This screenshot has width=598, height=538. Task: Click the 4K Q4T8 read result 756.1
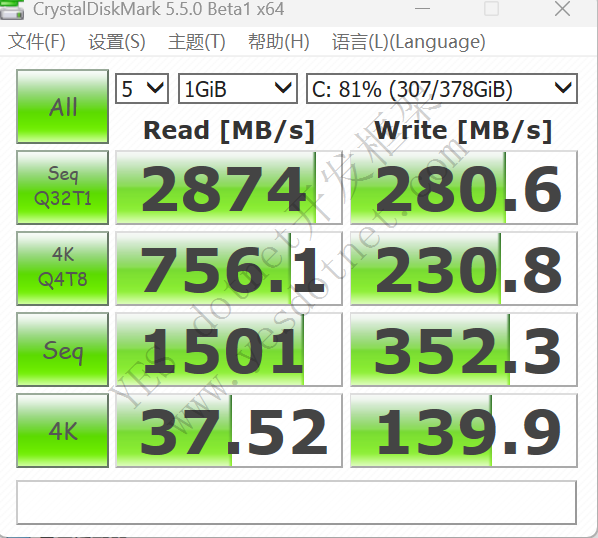tap(229, 268)
